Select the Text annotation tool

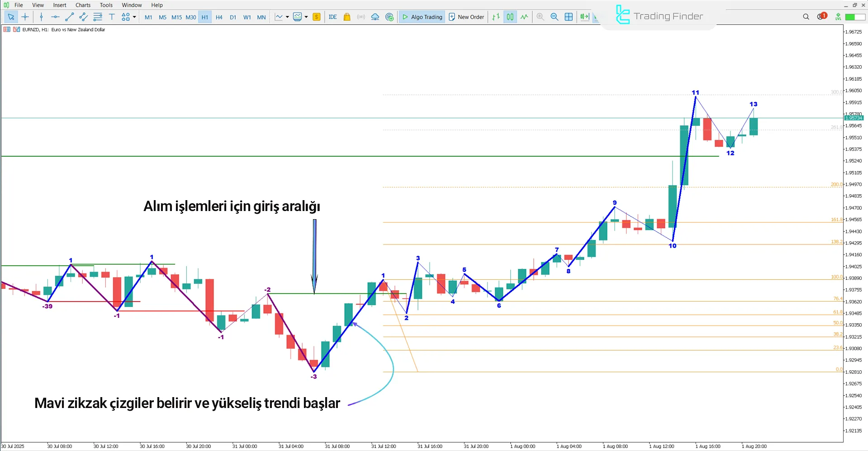(112, 17)
